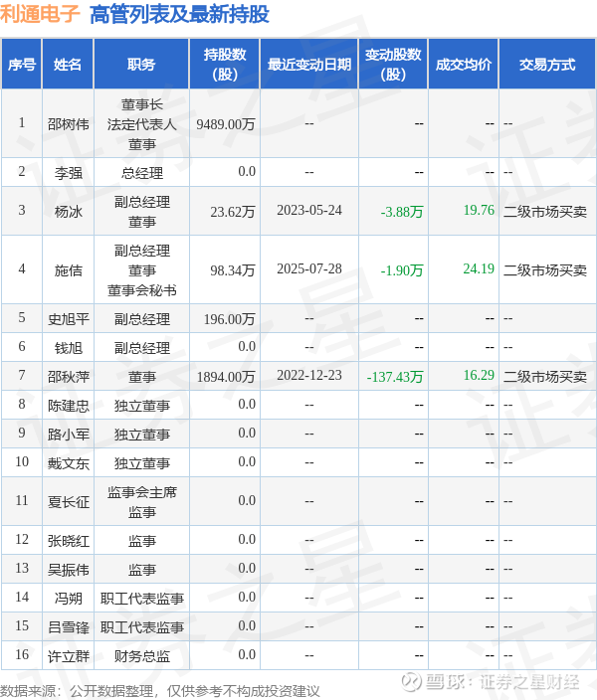Select the 职务 column header

tap(141, 65)
